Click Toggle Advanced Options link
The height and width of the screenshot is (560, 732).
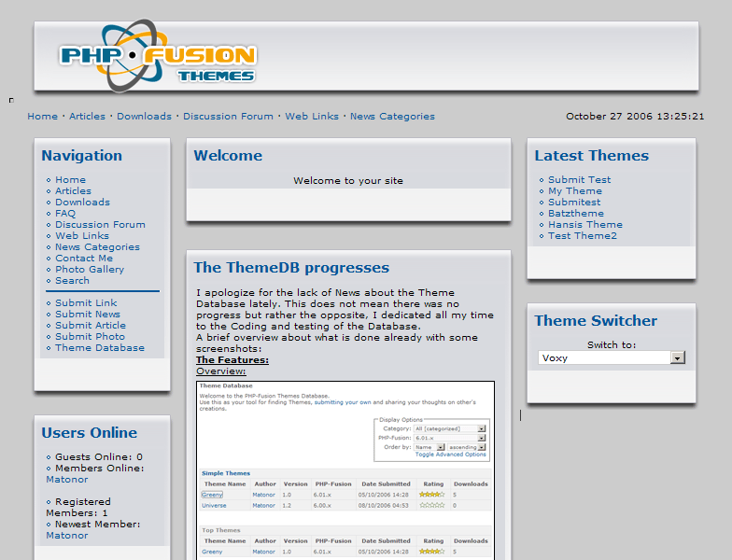[450, 455]
